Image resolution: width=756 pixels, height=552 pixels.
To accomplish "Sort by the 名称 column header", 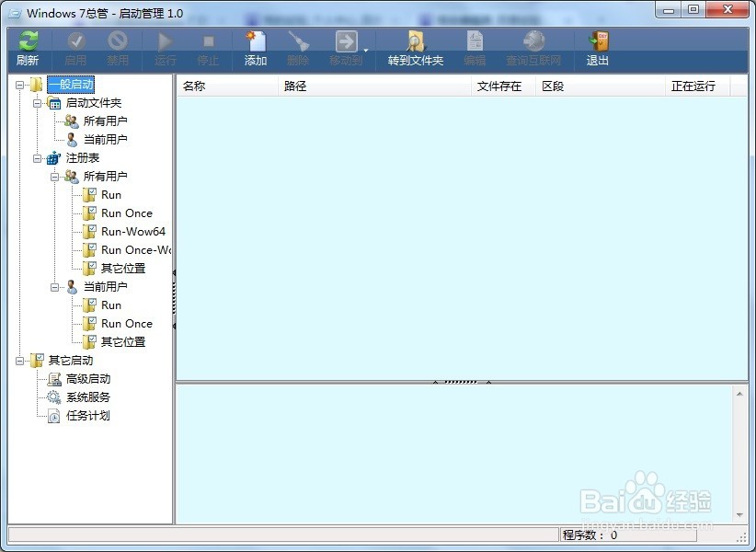I will click(x=227, y=86).
